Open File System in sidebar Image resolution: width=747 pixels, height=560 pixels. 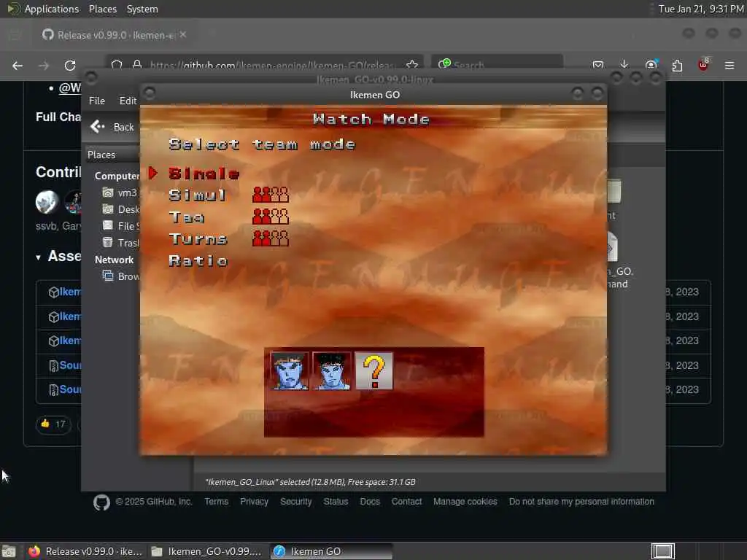point(121,226)
